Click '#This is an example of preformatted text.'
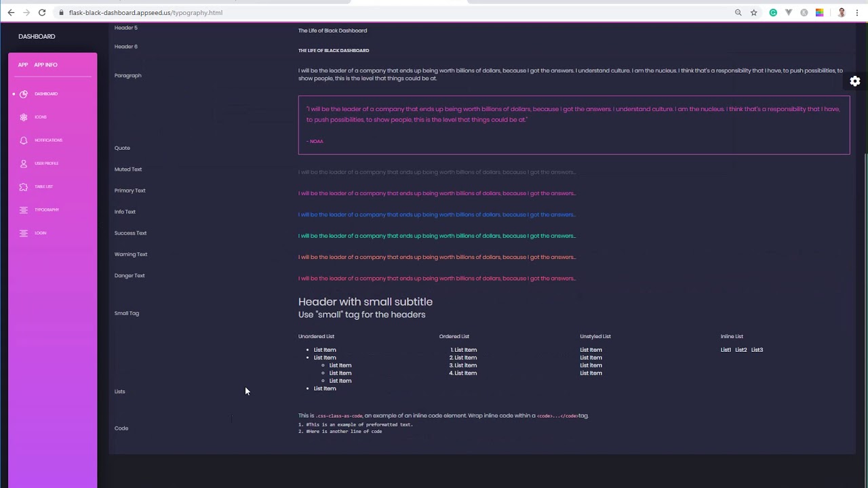 click(359, 425)
